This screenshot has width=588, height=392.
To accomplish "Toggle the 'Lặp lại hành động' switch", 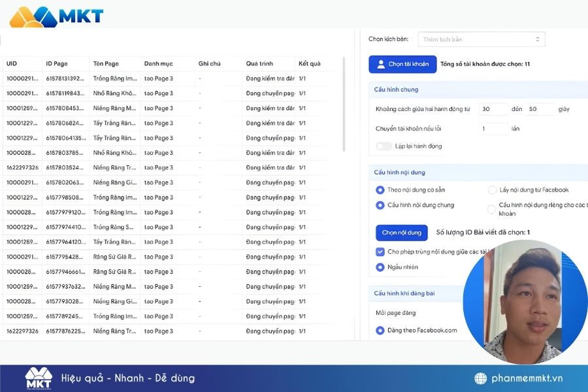I will point(385,146).
